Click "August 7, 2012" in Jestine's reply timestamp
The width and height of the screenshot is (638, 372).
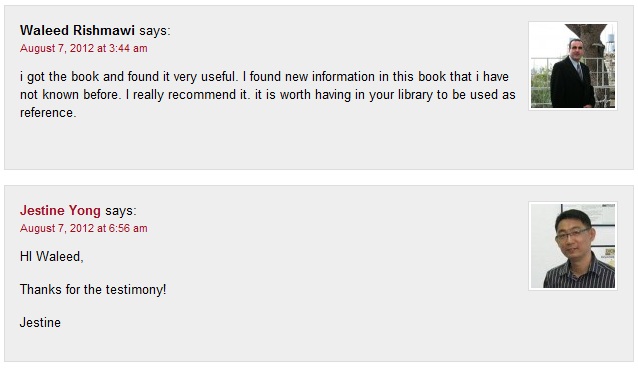tap(57, 228)
